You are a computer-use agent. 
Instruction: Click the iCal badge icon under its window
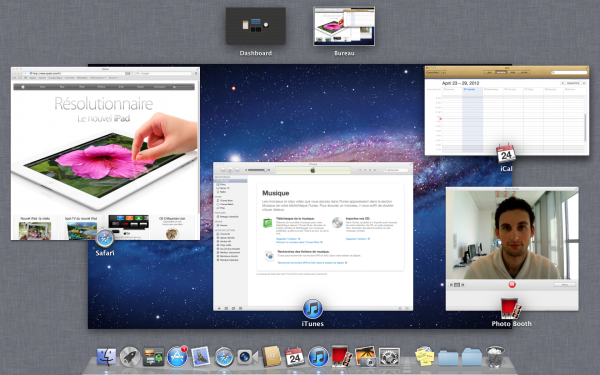coord(506,154)
